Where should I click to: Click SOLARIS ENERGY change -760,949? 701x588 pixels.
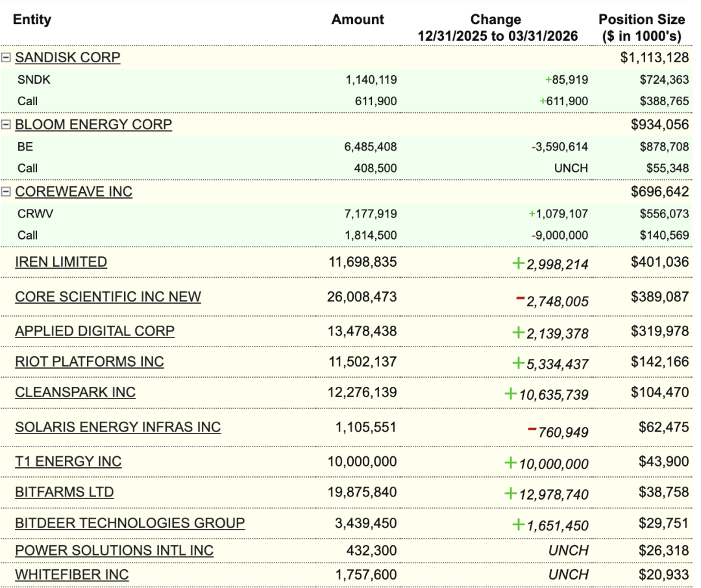point(558,431)
